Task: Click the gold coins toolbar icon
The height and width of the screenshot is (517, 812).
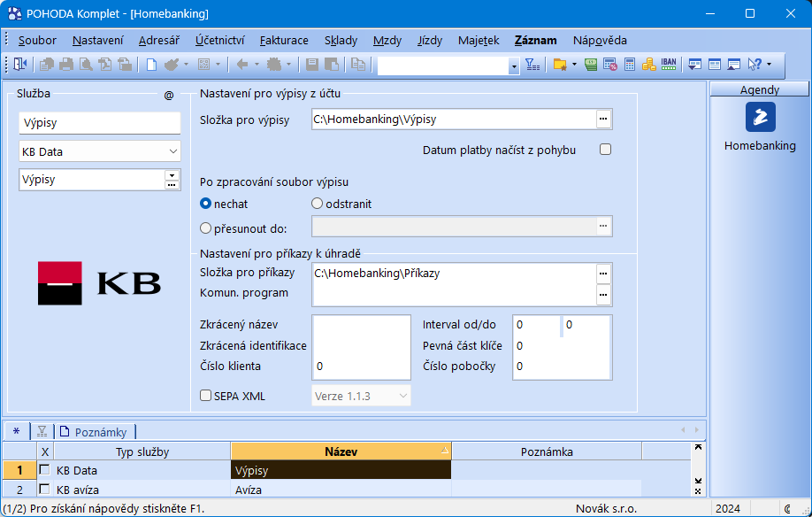Action: click(649, 65)
